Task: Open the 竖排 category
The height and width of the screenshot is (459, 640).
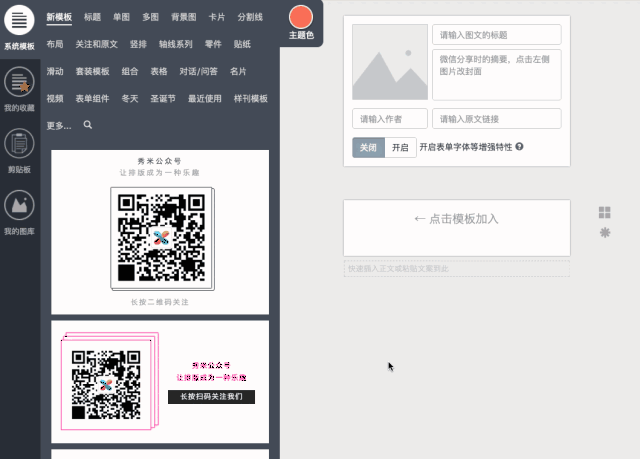Action: click(138, 44)
